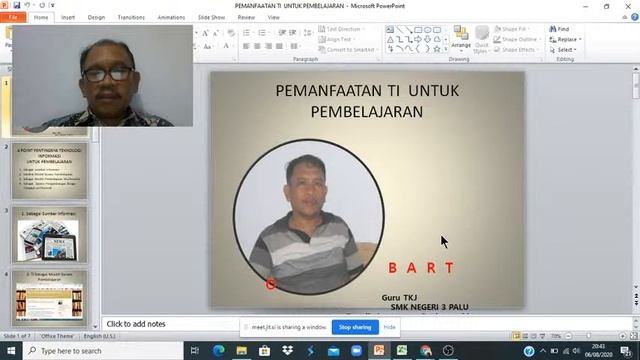Viewport: 640px width, 360px height.
Task: Switch to Normal view in status bar
Action: 516,336
